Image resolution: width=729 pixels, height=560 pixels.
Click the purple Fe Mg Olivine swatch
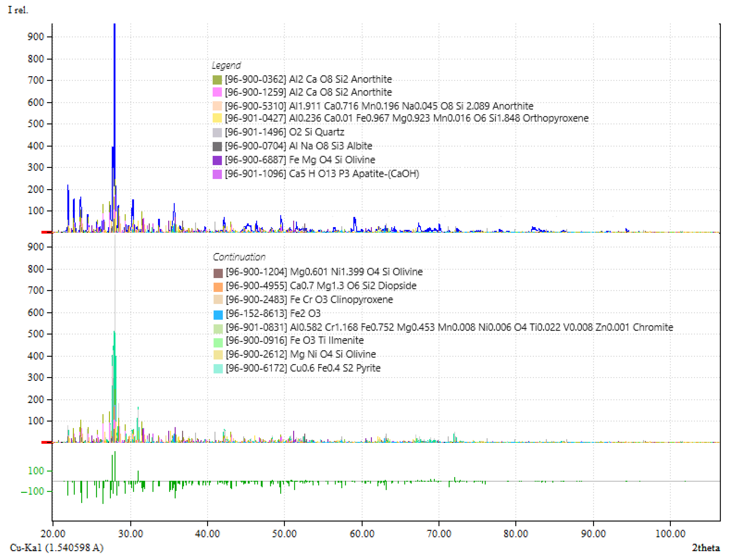[217, 160]
